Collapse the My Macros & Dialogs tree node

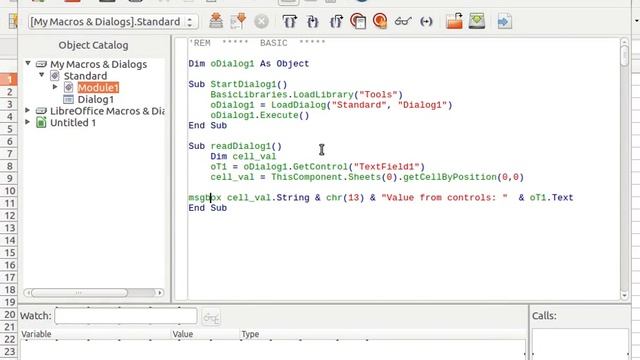pos(28,63)
